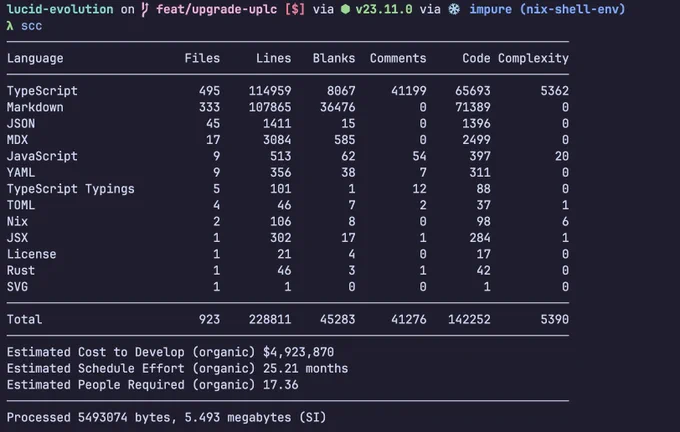Click the 'Language' column header
Image resolution: width=680 pixels, height=432 pixels.
tap(35, 59)
